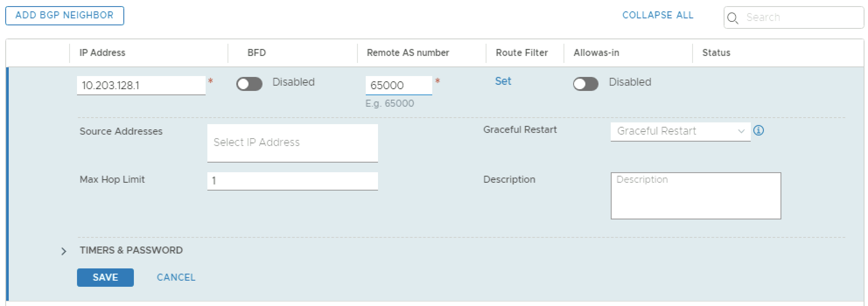
Task: Open the Route Filter Set link
Action: pyautogui.click(x=503, y=81)
